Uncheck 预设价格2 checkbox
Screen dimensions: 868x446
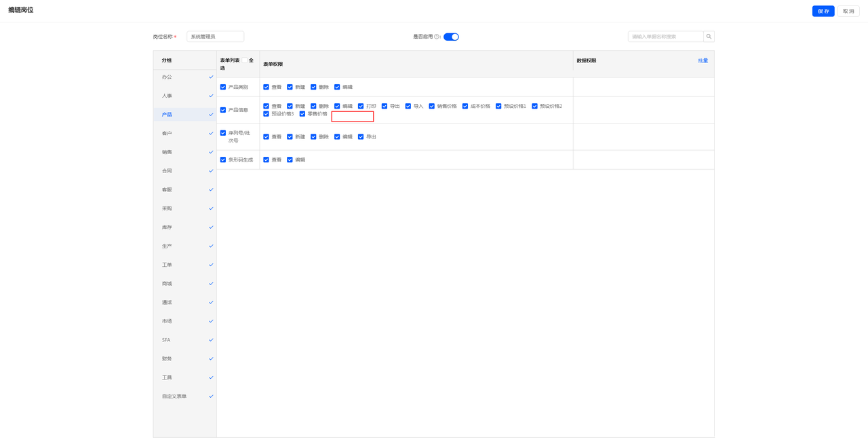coord(534,106)
